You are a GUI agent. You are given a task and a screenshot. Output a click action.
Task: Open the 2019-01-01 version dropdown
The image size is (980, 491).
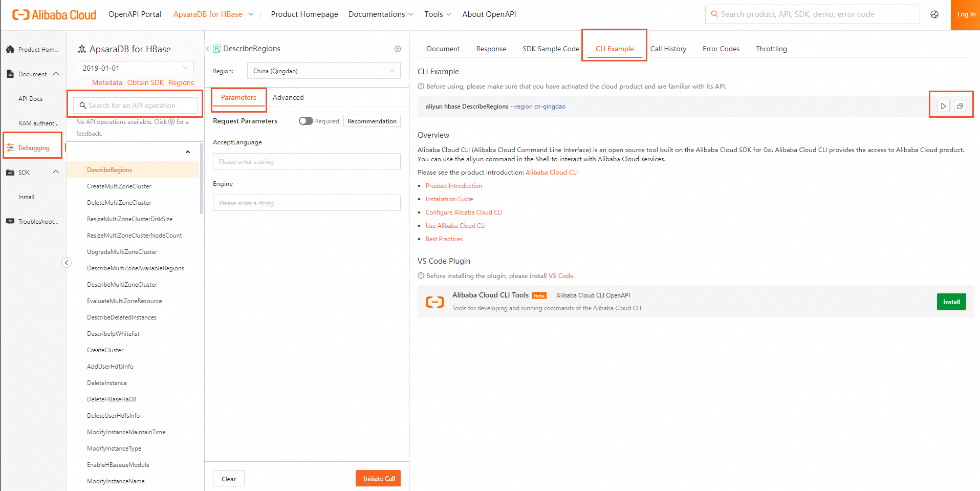tap(135, 68)
